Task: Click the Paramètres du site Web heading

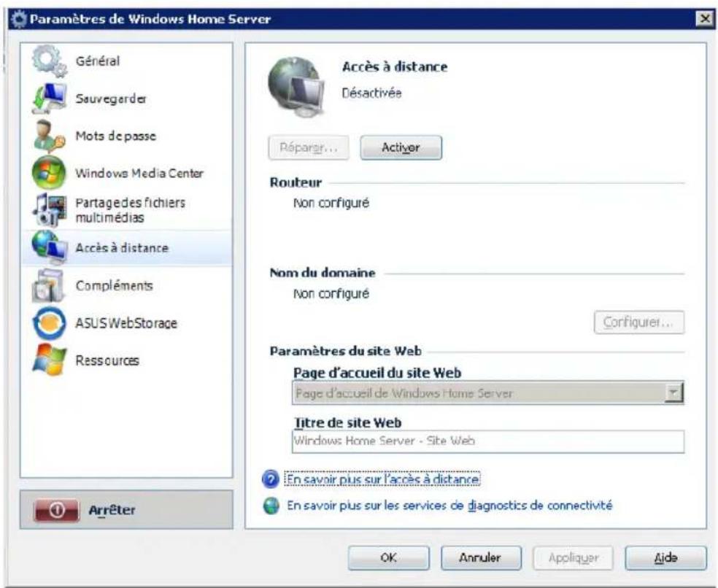Action: 346,351
